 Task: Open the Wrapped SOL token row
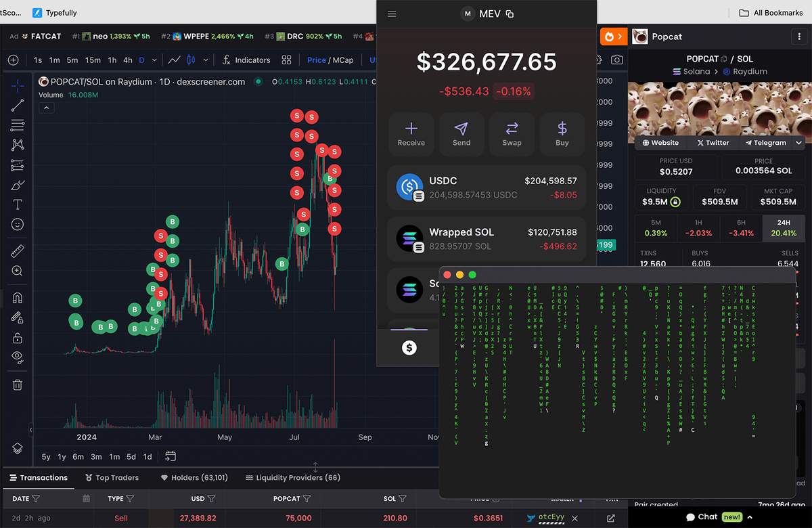point(487,239)
